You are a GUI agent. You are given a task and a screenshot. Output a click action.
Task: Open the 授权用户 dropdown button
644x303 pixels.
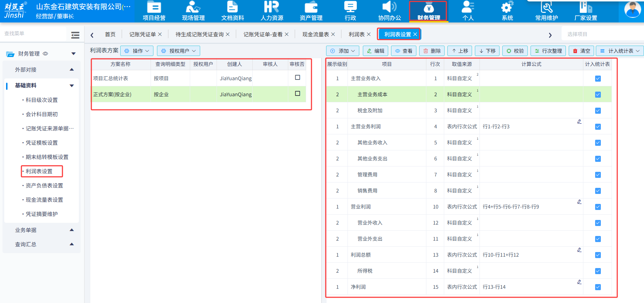tap(178, 51)
